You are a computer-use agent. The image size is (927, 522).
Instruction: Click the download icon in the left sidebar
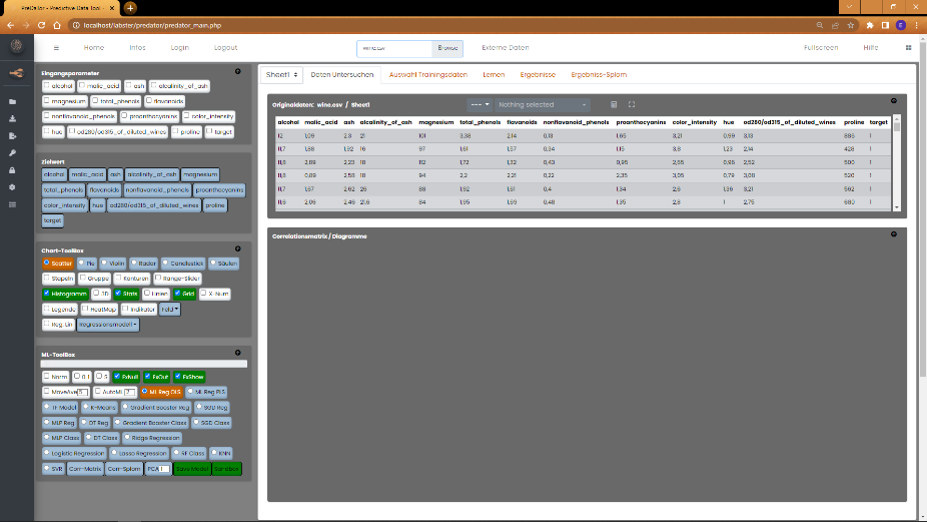click(13, 119)
